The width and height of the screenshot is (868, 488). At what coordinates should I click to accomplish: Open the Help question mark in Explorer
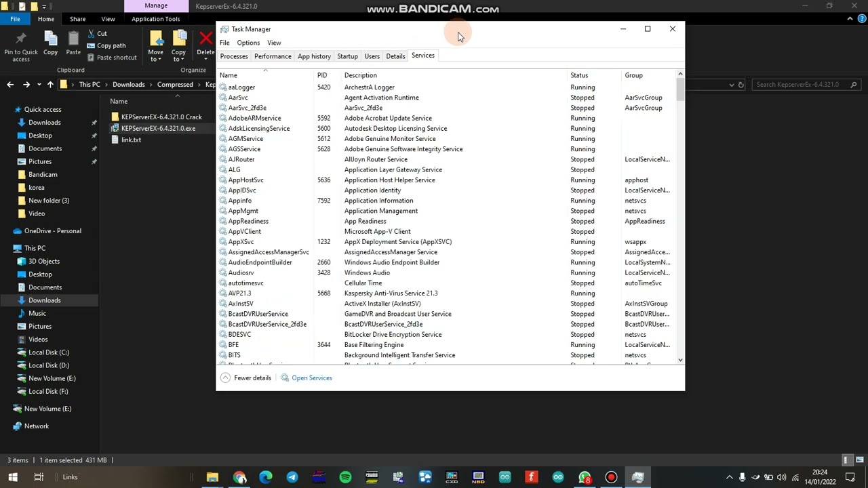coord(861,19)
